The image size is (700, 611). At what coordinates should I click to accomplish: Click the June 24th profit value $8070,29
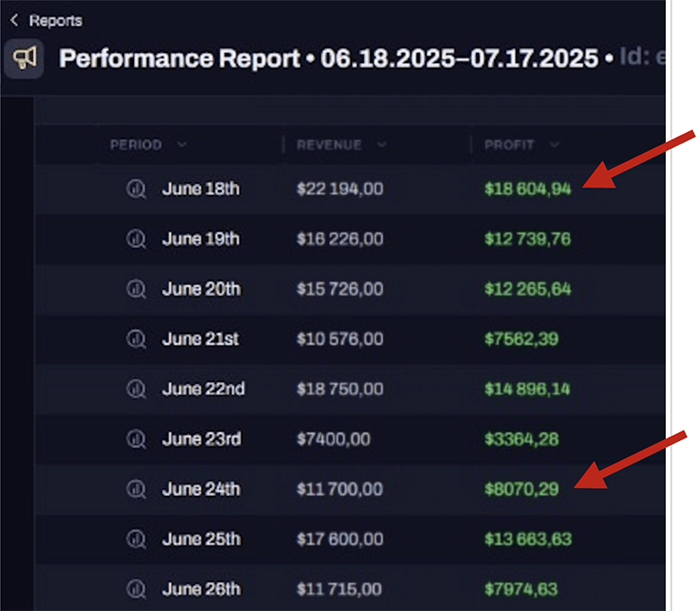click(x=521, y=490)
